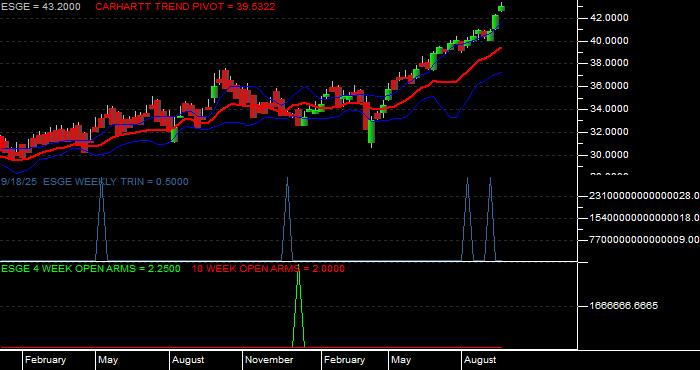700x370 pixels.
Task: Click the 1666666.6665 ARMS axis value
Action: [x=624, y=306]
